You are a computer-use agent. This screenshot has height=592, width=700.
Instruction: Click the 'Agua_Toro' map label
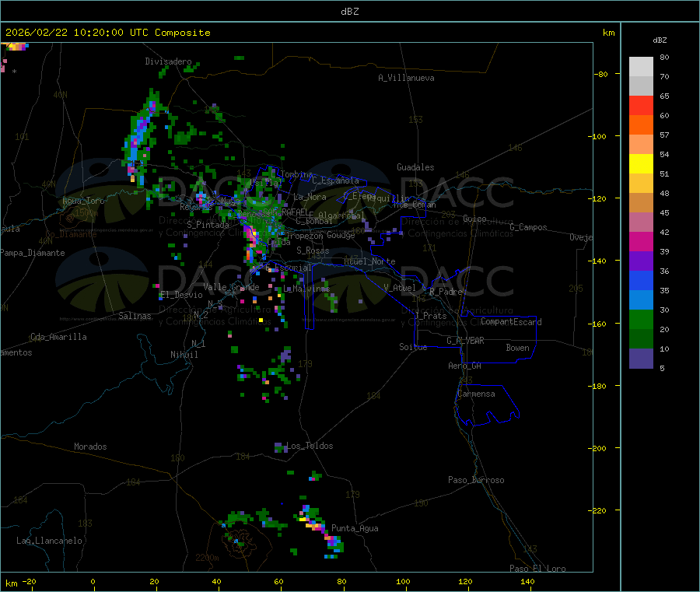[83, 201]
